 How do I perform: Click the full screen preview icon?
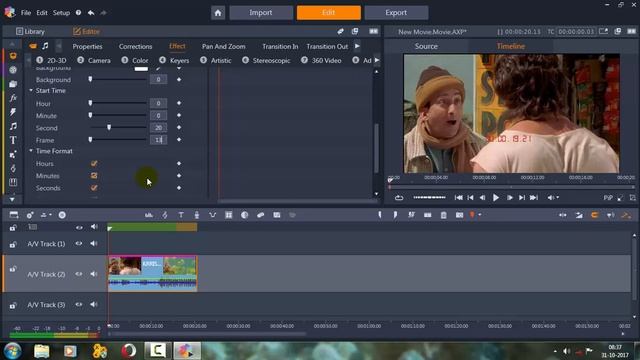pyautogui.click(x=620, y=198)
